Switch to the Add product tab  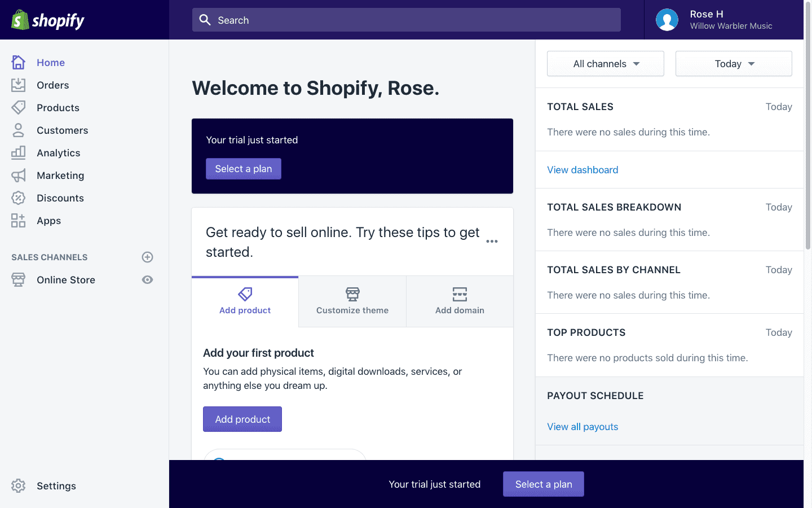click(x=245, y=302)
